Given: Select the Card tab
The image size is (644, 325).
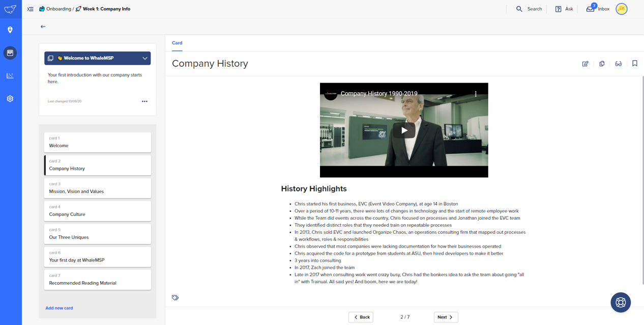Looking at the screenshot, I should tap(177, 43).
